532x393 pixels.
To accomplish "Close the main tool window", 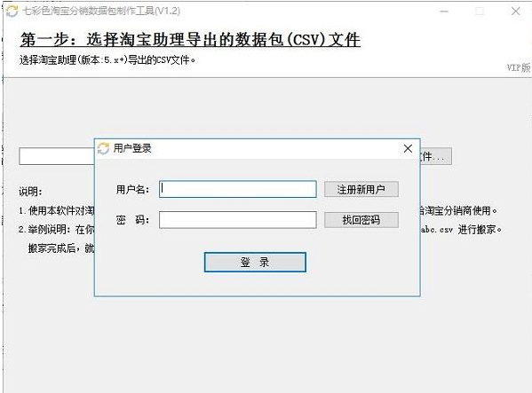I will tap(515, 12).
